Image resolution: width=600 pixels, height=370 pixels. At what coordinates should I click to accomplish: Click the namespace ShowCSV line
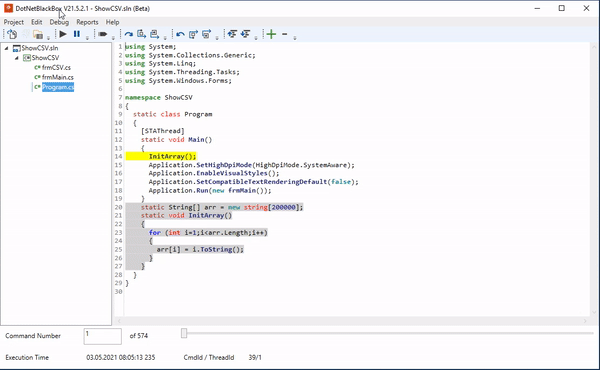(x=159, y=98)
